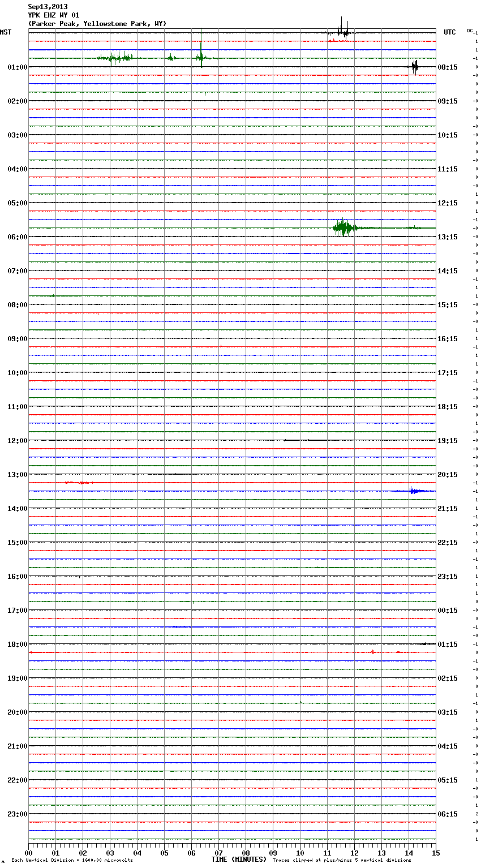
Task: Click the black event at the end of the 01:00 trace
Action: point(414,67)
